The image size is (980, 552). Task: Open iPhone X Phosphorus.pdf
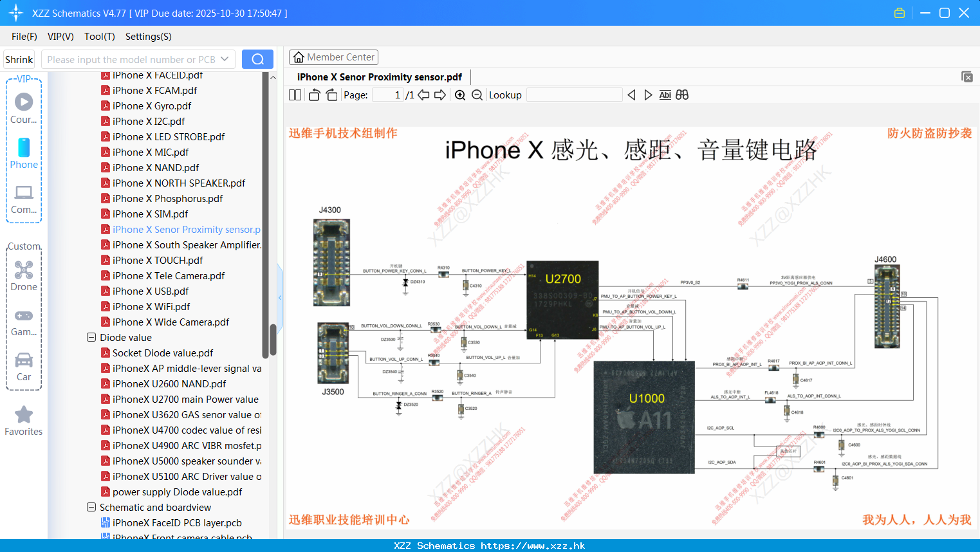coord(167,199)
